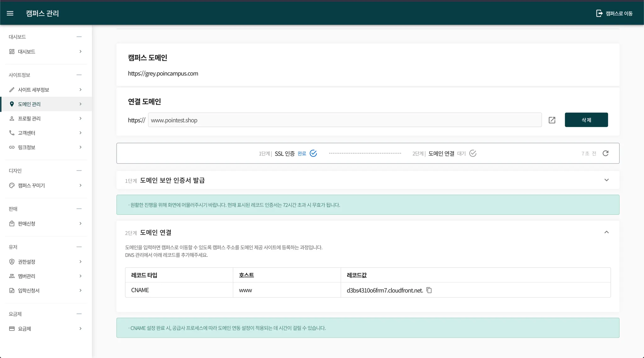Collapse the 사이트정보 sidebar section
Screen dimensions: 644x358
pos(79,75)
